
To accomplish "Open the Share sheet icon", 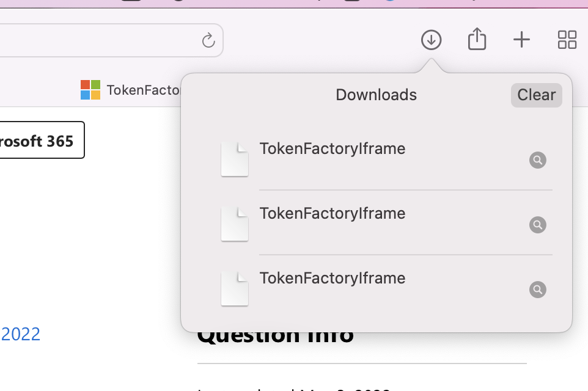I will point(477,40).
